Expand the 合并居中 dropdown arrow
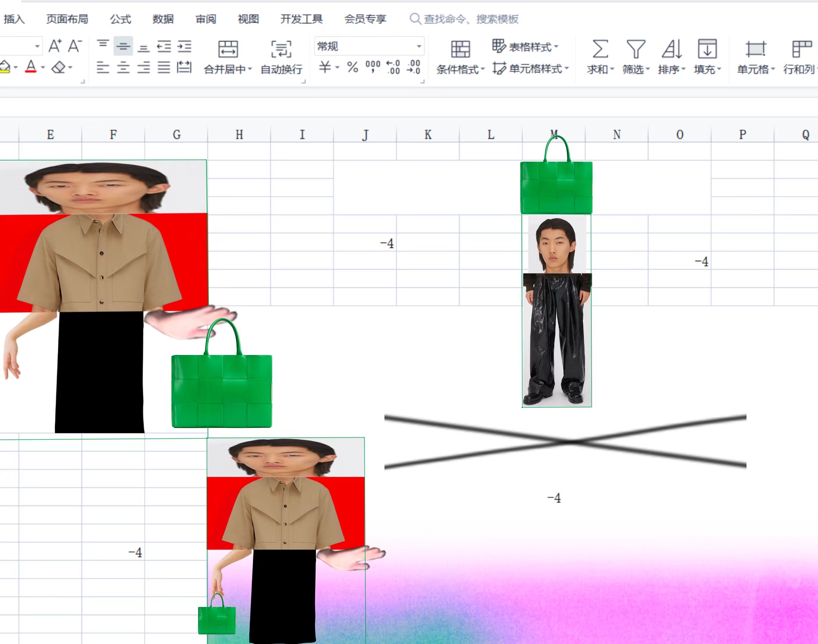 pos(250,69)
